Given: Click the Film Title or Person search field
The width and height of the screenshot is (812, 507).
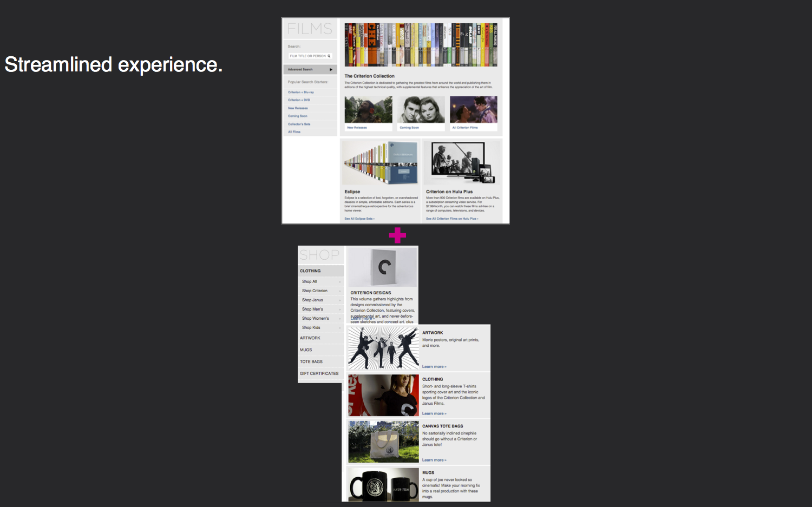Looking at the screenshot, I should [x=310, y=56].
